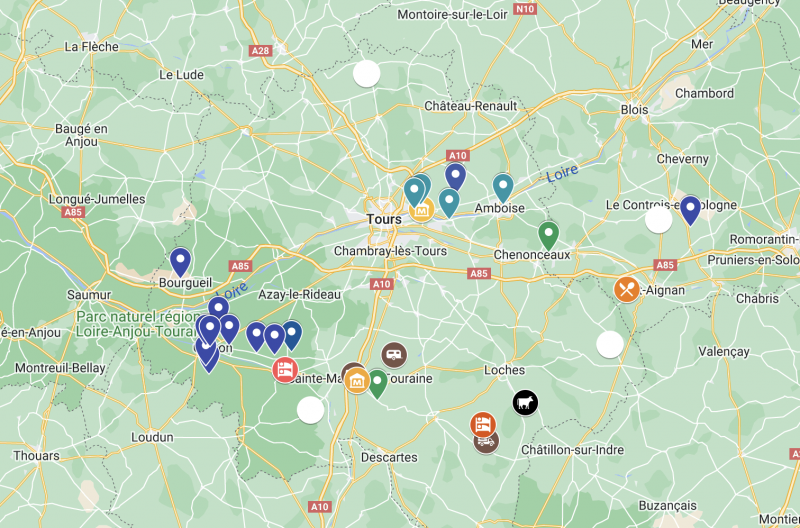Select the brown caravan marker north of Sainte-Maure
This screenshot has width=800, height=528.
394,355
